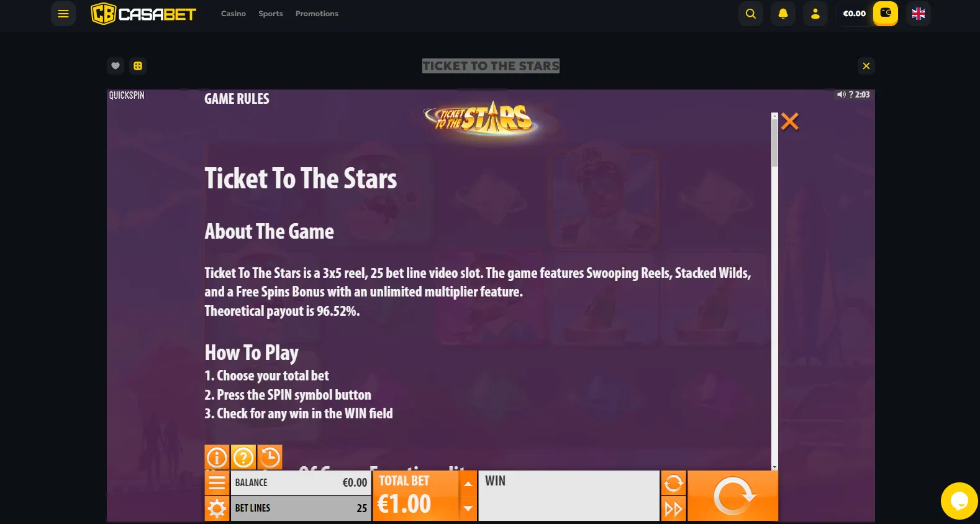
Task: Decrease total bet with down arrow
Action: 468,508
